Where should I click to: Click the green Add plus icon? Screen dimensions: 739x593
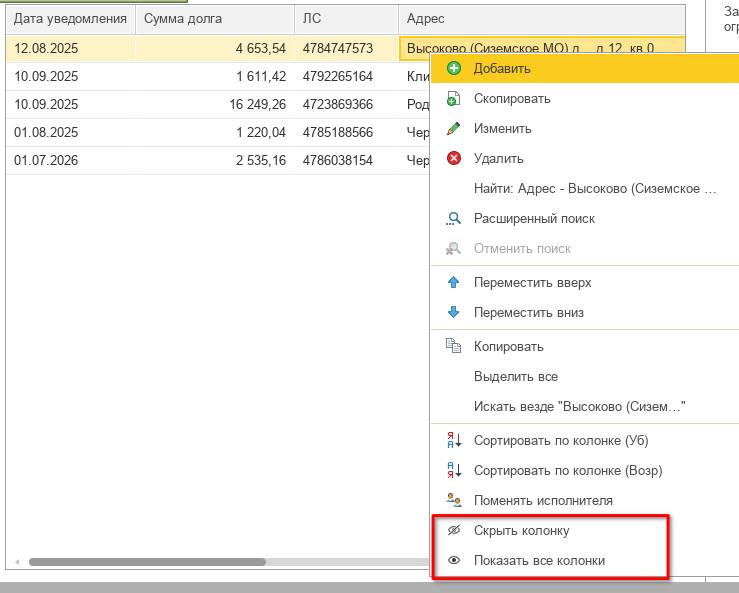454,69
